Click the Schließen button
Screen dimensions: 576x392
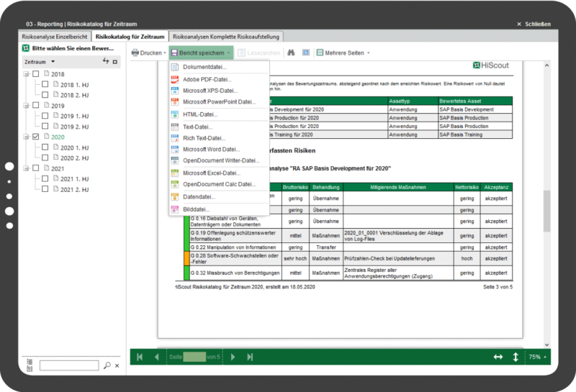coord(534,24)
